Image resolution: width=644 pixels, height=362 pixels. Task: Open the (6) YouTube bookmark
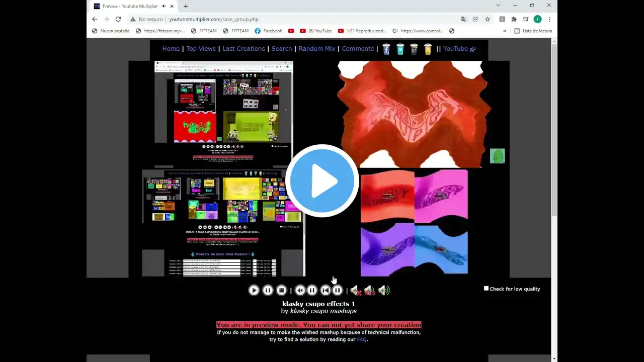[x=315, y=31]
